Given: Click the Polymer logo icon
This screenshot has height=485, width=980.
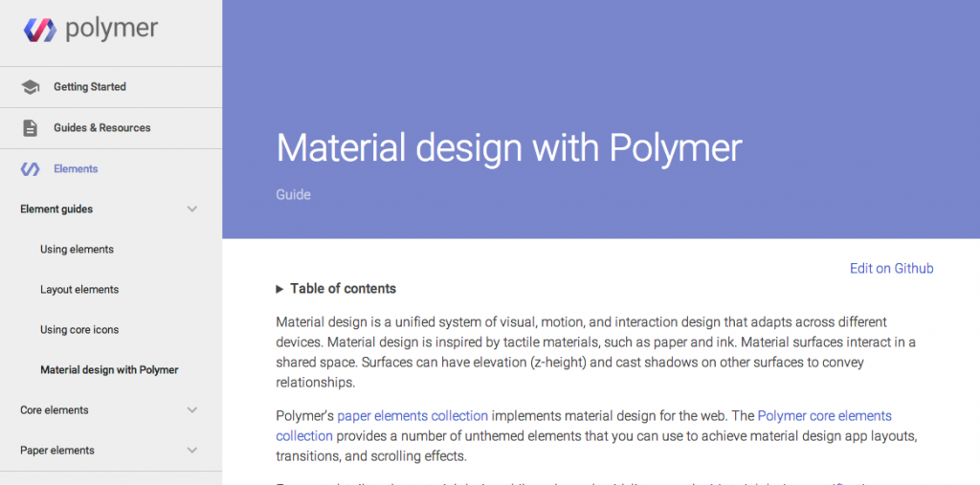Looking at the screenshot, I should (x=40, y=30).
